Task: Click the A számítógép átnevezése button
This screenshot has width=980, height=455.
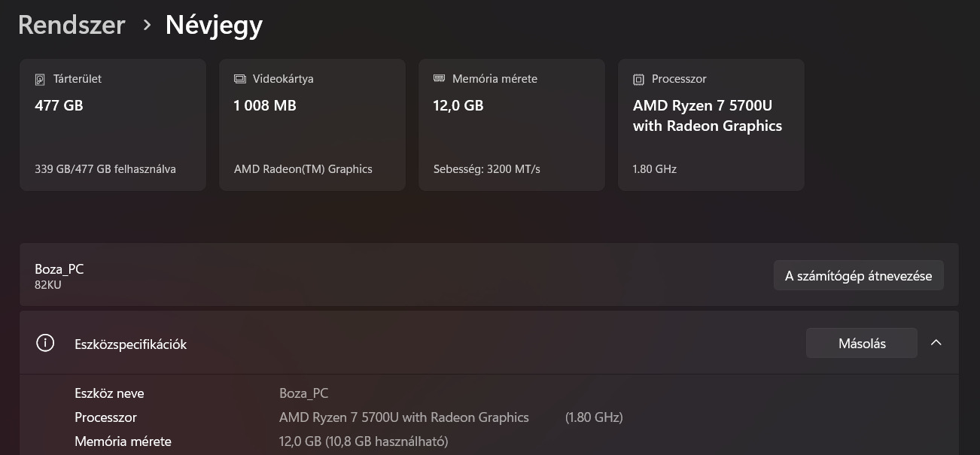Action: (858, 276)
